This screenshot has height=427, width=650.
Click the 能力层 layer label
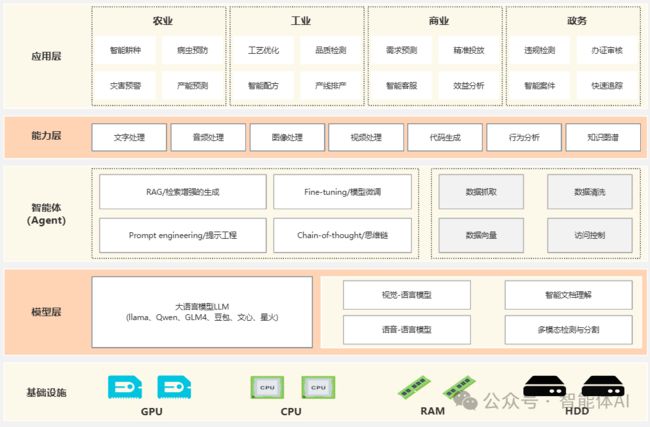click(x=46, y=136)
